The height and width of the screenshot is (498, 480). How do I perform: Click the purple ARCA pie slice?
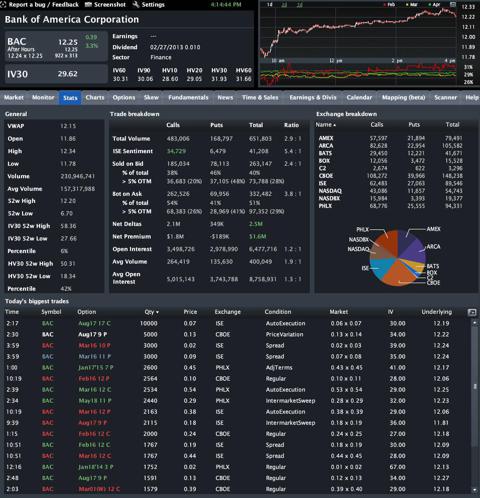pos(414,251)
